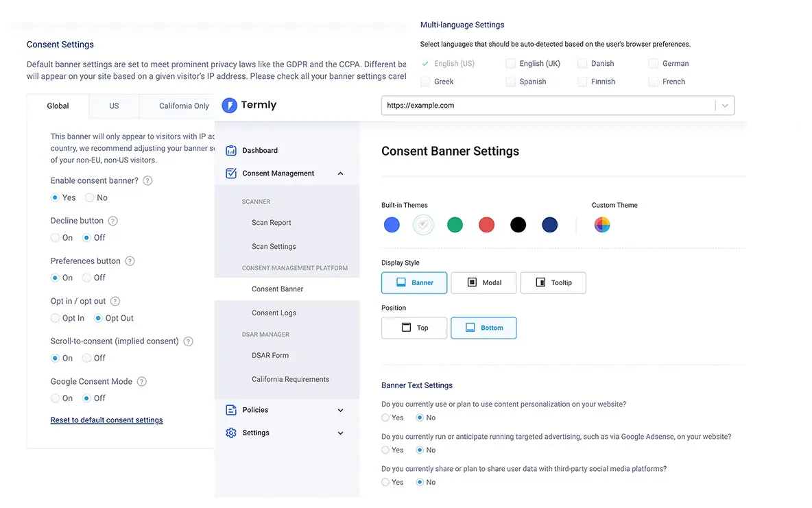Check the Finnish language checkbox
This screenshot has height=508, width=812.
(x=582, y=82)
